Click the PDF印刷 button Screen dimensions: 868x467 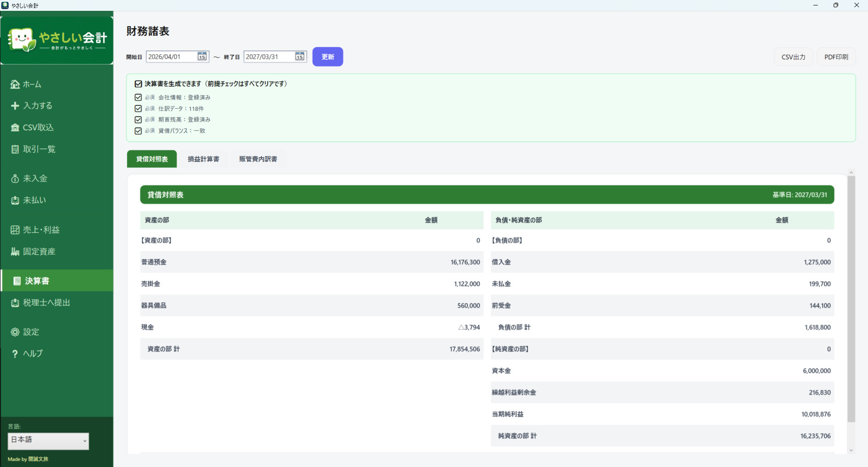pos(836,57)
